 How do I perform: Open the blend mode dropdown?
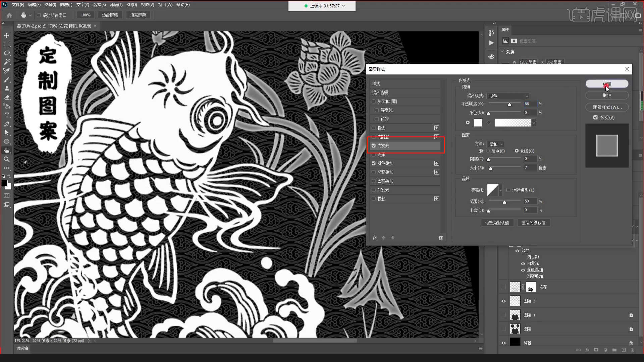tap(508, 96)
